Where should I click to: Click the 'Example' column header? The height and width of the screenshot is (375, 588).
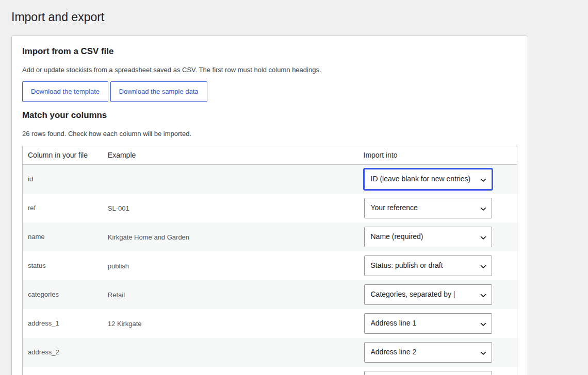[x=122, y=155]
